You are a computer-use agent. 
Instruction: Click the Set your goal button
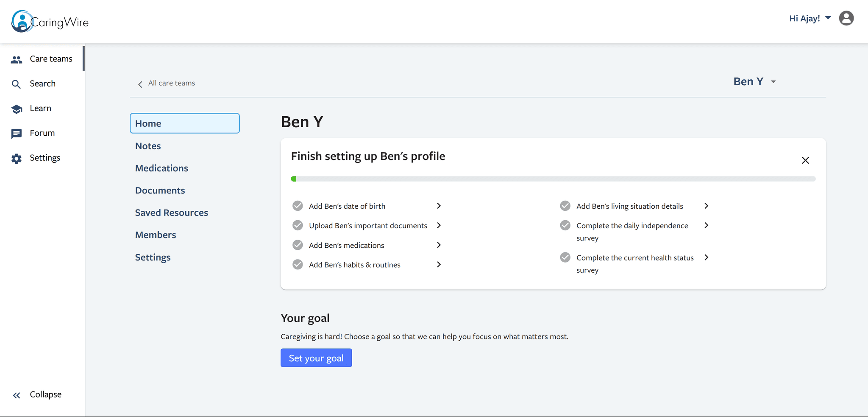coord(316,358)
